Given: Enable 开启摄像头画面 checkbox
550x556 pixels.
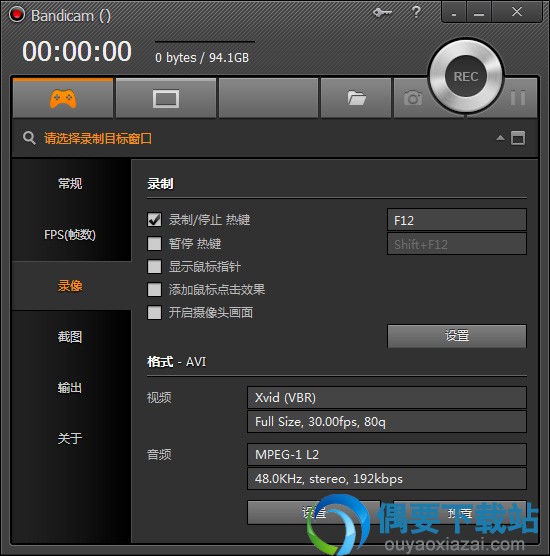Looking at the screenshot, I should [x=154, y=312].
